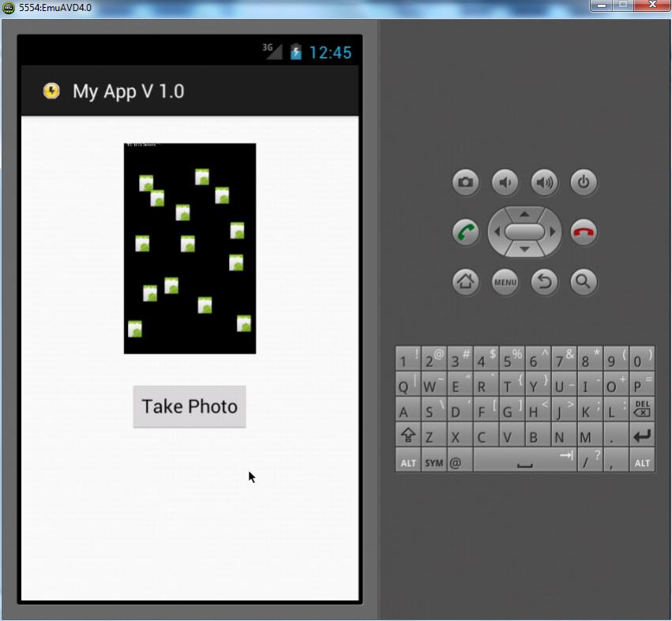Image resolution: width=672 pixels, height=621 pixels.
Task: Click the green call button
Action: click(x=465, y=232)
